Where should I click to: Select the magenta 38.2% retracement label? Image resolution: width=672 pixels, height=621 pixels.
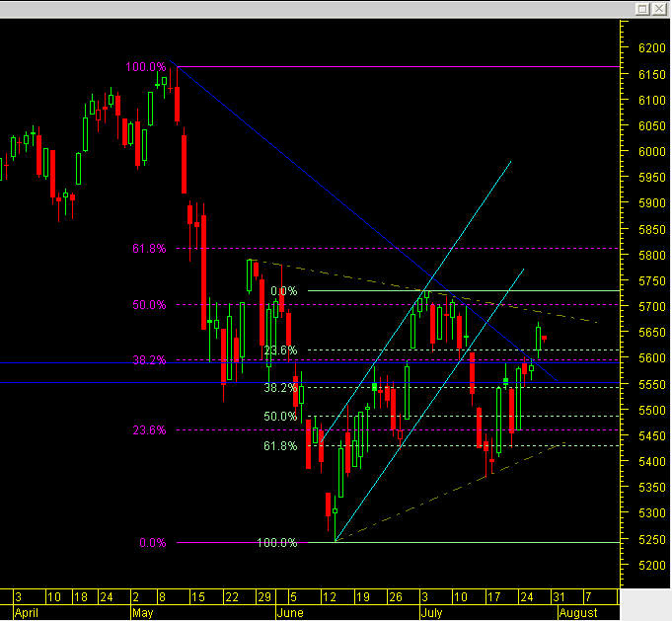(149, 360)
